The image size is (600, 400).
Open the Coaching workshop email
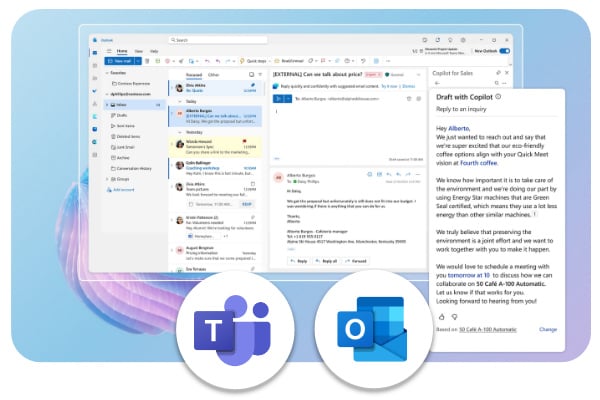click(215, 168)
